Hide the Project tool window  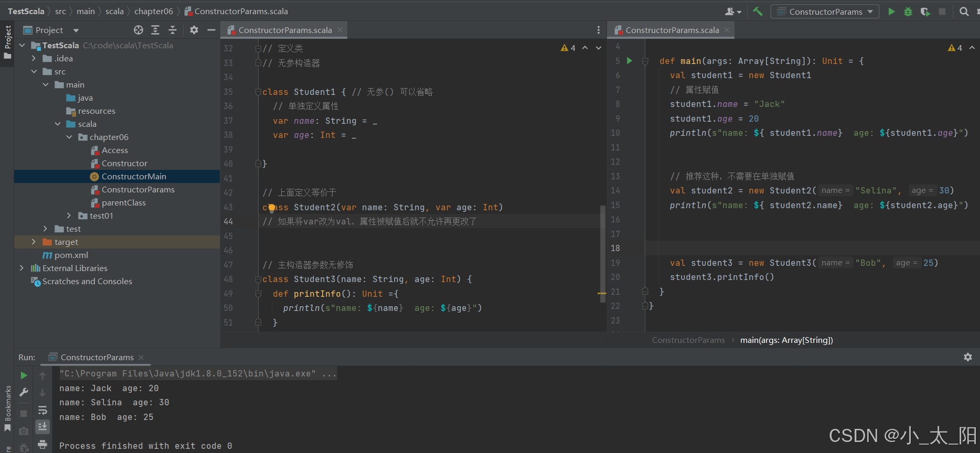[x=211, y=30]
